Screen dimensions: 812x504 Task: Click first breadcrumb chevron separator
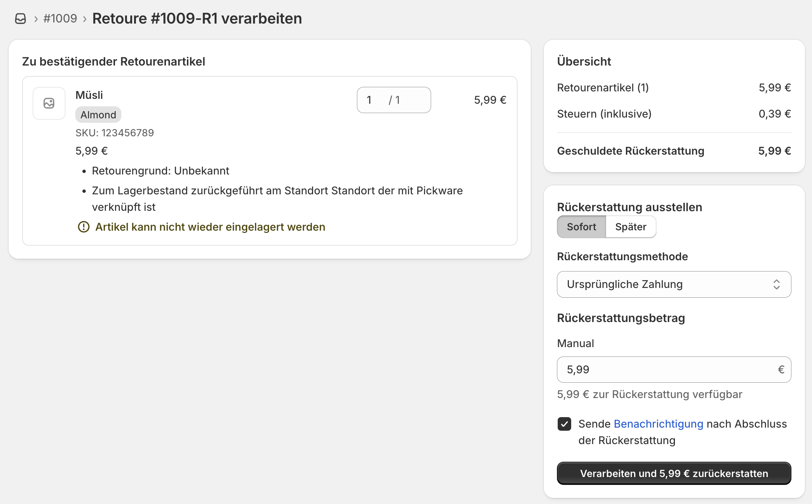(36, 19)
